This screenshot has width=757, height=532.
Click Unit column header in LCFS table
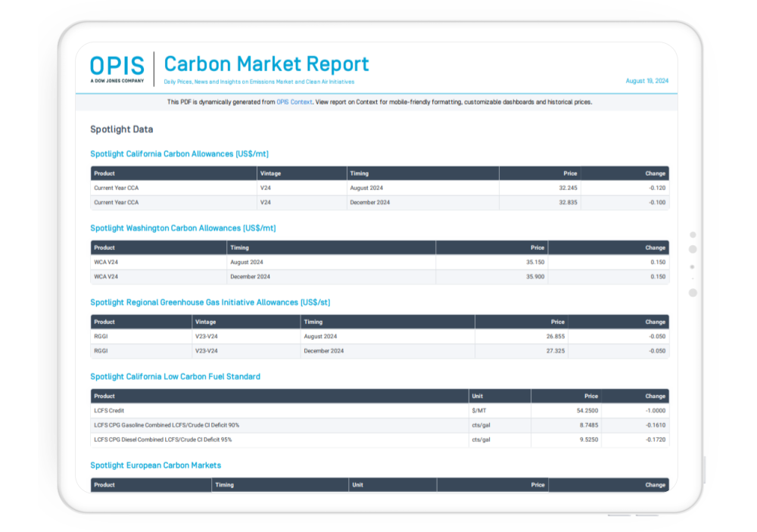[478, 396]
